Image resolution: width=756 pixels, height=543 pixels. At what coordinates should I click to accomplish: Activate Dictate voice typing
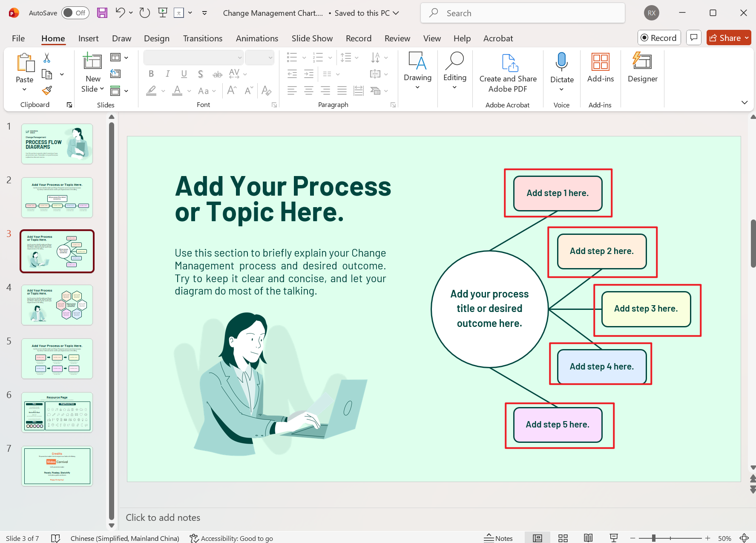point(561,68)
